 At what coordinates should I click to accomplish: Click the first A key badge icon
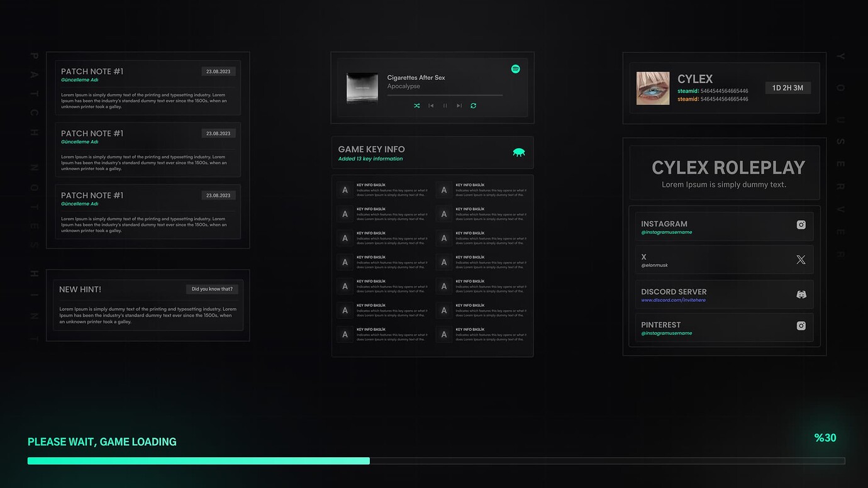click(344, 189)
